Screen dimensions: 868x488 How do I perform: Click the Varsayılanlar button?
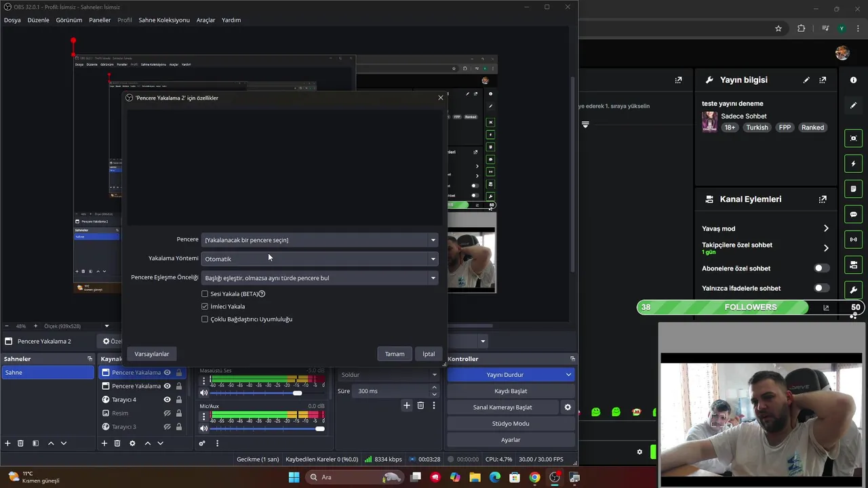(152, 354)
